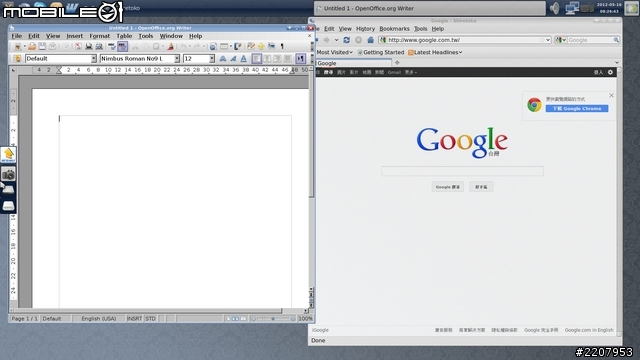Click the Save floppy icon in Writer
Viewport: 640px width, 360px height.
coord(42,47)
